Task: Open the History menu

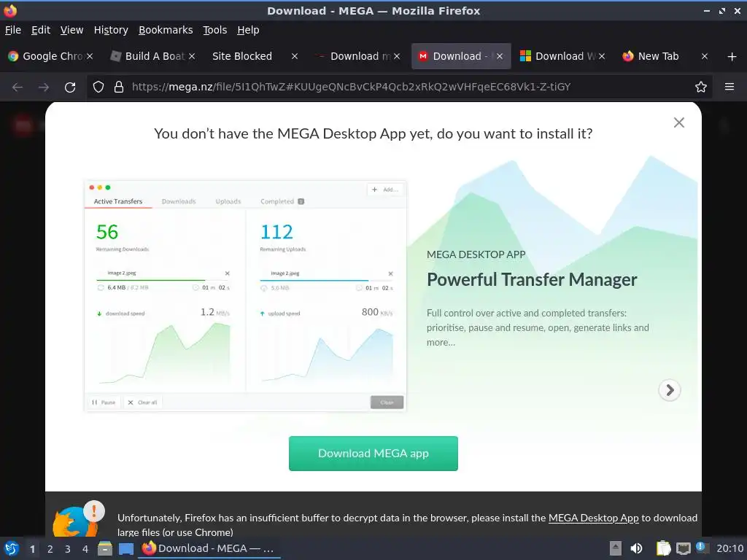Action: tap(111, 30)
